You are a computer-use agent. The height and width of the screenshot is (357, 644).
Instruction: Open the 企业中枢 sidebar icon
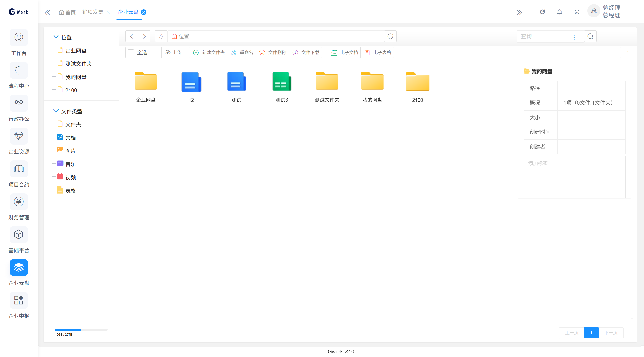tap(19, 300)
